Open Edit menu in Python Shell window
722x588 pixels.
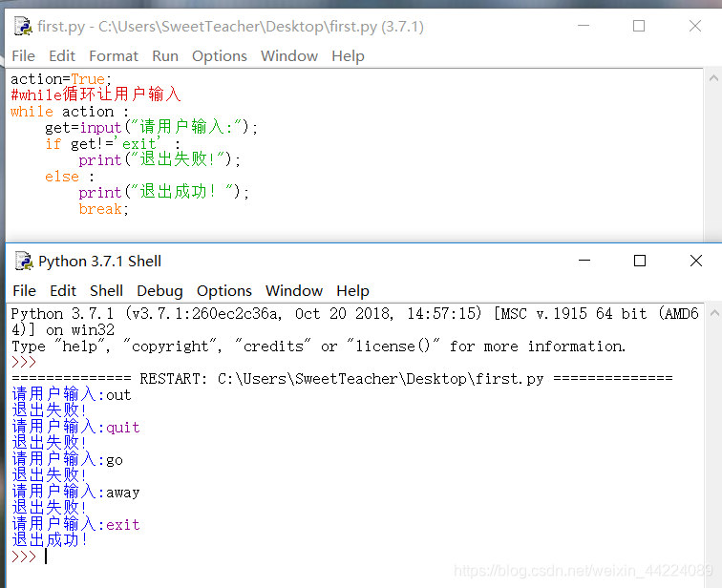pos(63,291)
